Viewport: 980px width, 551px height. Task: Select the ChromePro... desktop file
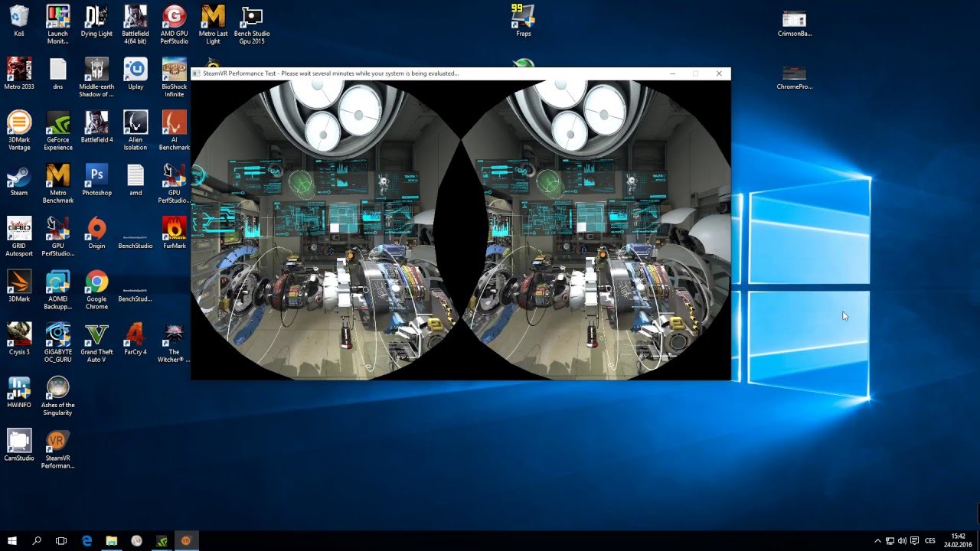click(794, 77)
